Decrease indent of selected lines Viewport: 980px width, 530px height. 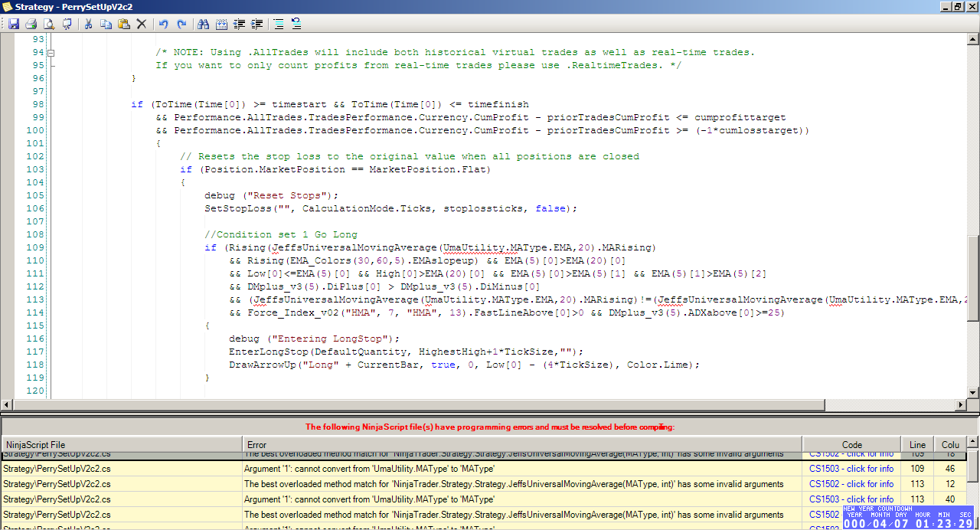(239, 24)
